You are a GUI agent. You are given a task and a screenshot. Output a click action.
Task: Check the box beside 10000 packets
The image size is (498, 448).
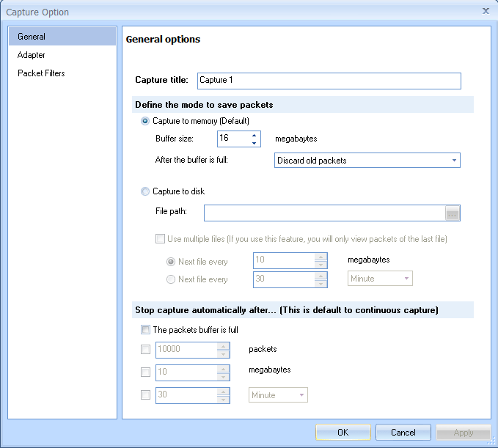click(145, 350)
